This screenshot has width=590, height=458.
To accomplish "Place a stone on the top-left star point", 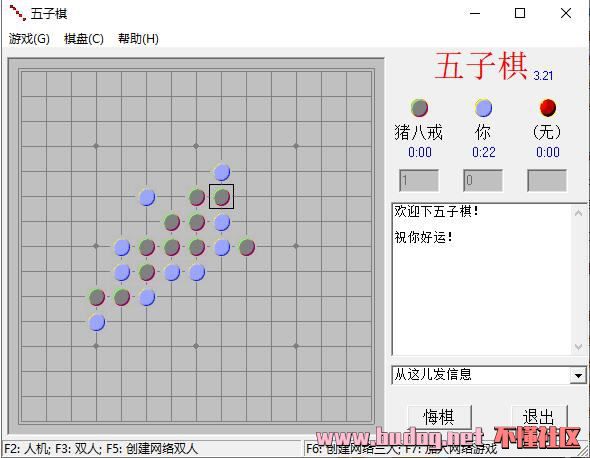I will coord(96,146).
